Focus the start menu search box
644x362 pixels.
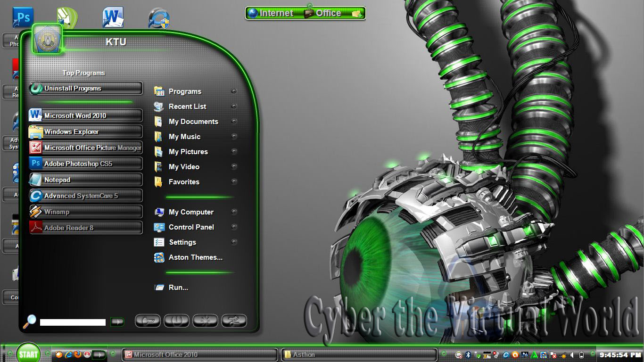[x=73, y=322]
